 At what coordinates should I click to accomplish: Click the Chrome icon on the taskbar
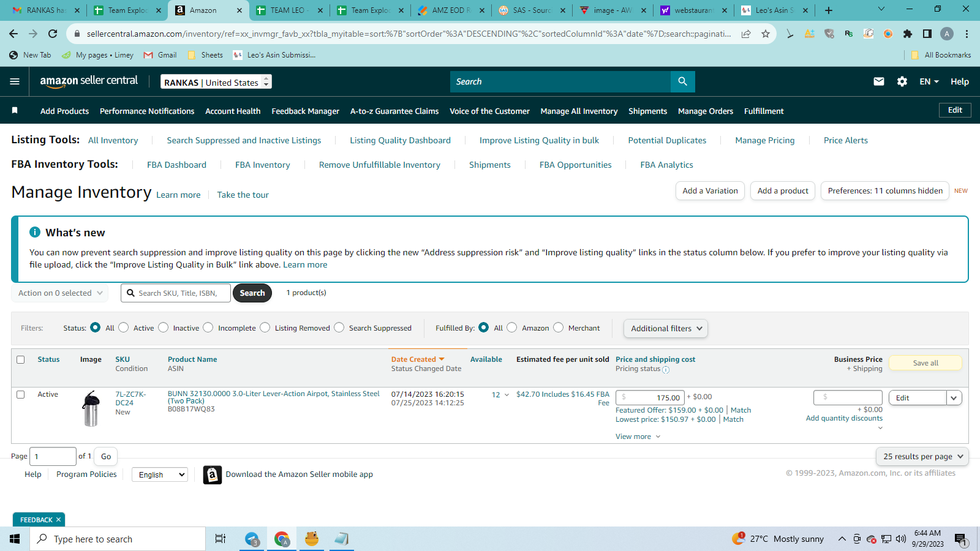282,539
